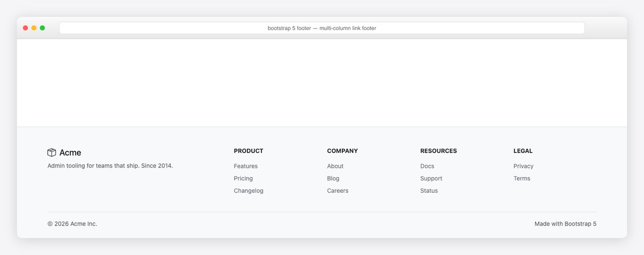Click the 'Made with Bootstrap 5' text
The image size is (644, 255).
point(566,224)
